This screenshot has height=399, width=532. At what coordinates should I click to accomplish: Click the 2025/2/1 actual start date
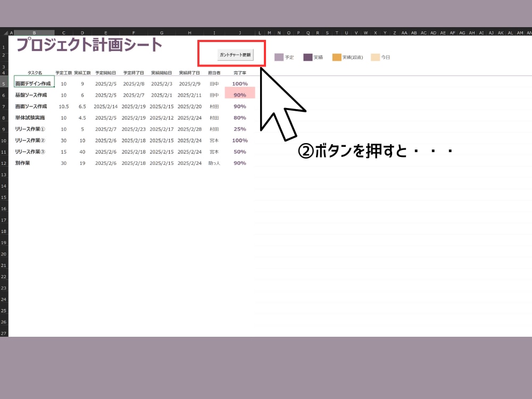[162, 95]
